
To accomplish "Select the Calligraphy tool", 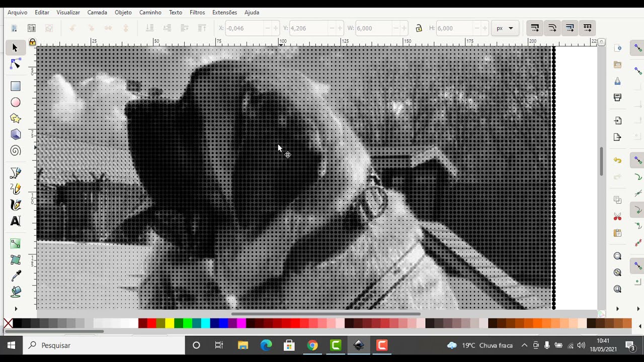I will [x=15, y=205].
